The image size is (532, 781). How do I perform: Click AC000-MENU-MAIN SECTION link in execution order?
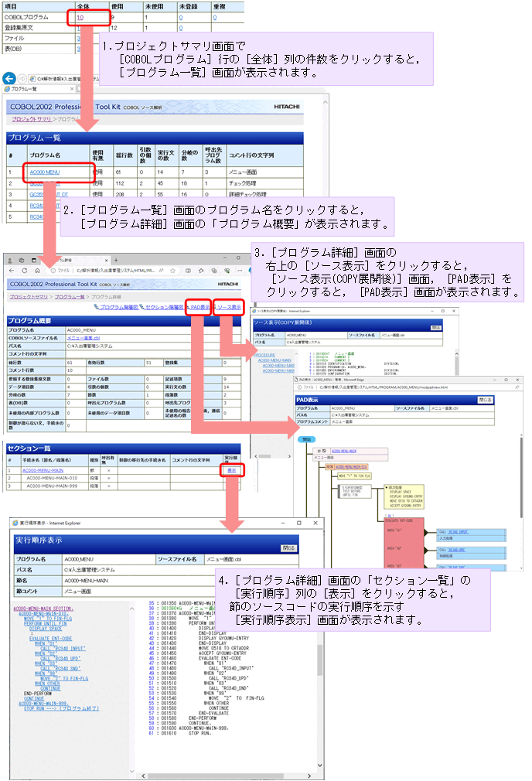click(x=43, y=609)
